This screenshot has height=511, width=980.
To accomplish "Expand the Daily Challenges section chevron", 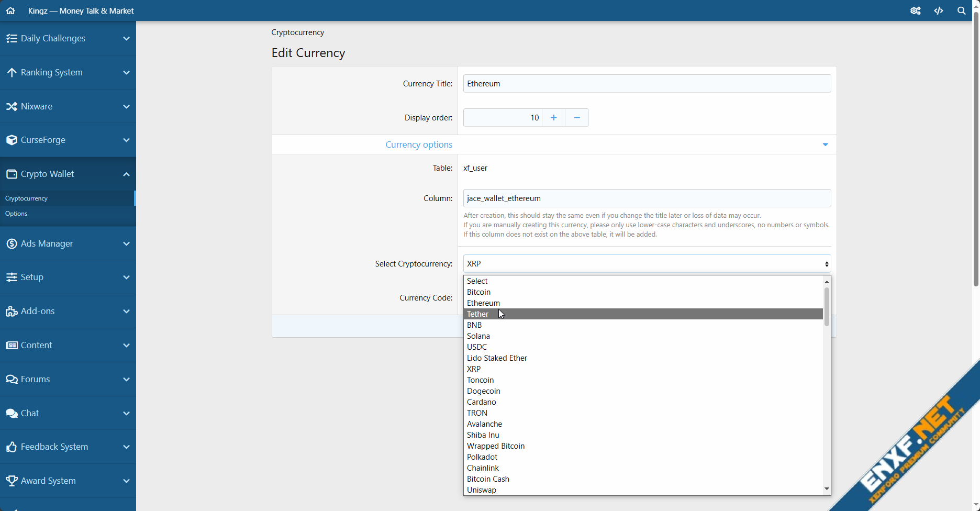I will 126,38.
